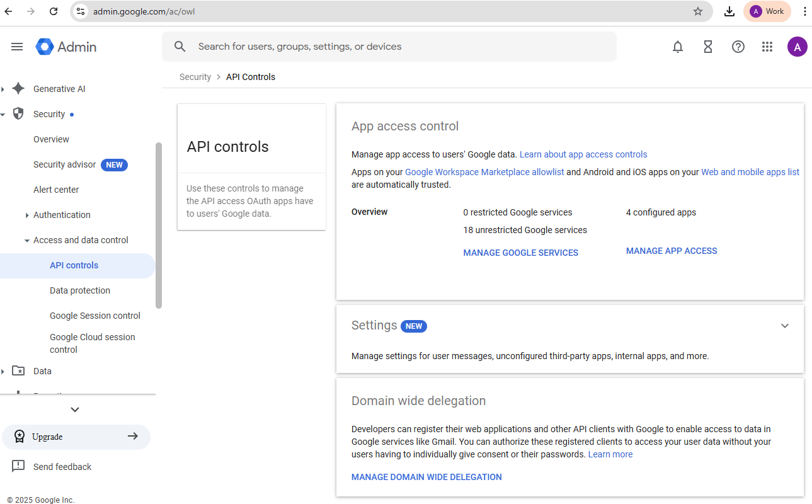Click '18 unrestricted Google services' text
812x504 pixels.
[x=525, y=230]
